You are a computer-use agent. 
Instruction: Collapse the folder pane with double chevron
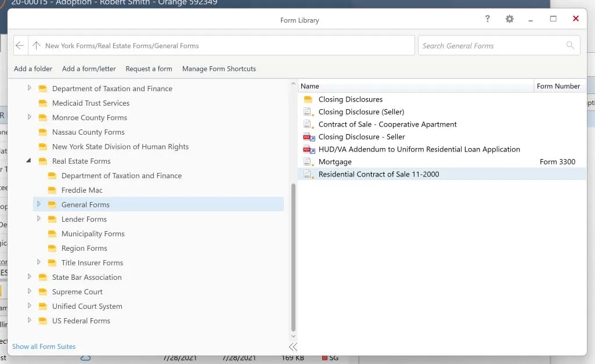coord(293,347)
